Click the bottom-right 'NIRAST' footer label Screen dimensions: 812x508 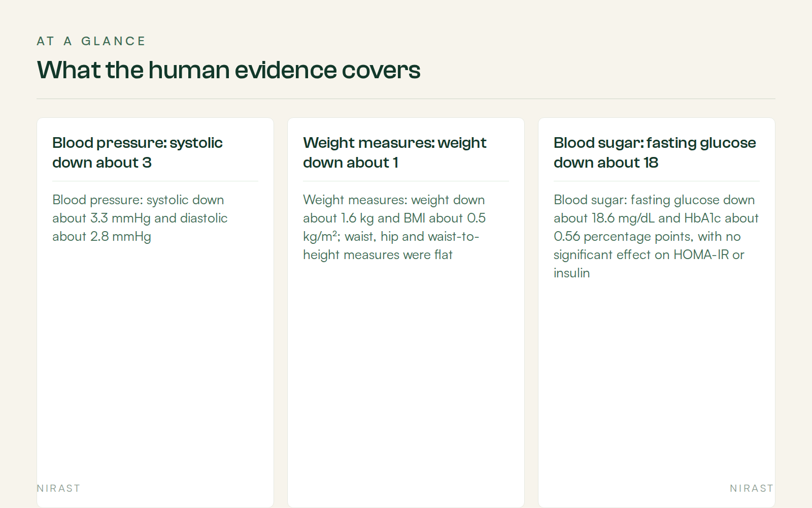pyautogui.click(x=752, y=488)
